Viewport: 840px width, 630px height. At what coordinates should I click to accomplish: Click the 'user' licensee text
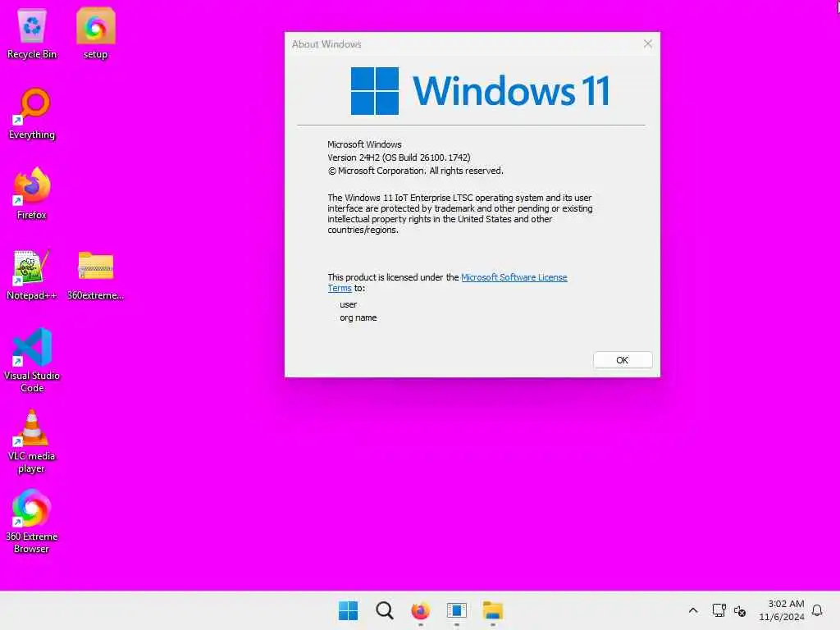click(x=348, y=304)
